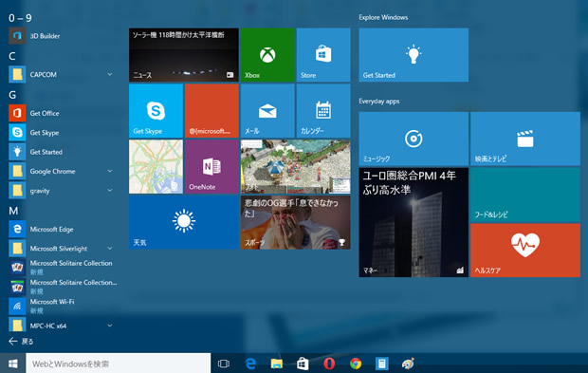The width and height of the screenshot is (588, 373).
Task: Open the Store from the taskbar
Action: click(303, 364)
